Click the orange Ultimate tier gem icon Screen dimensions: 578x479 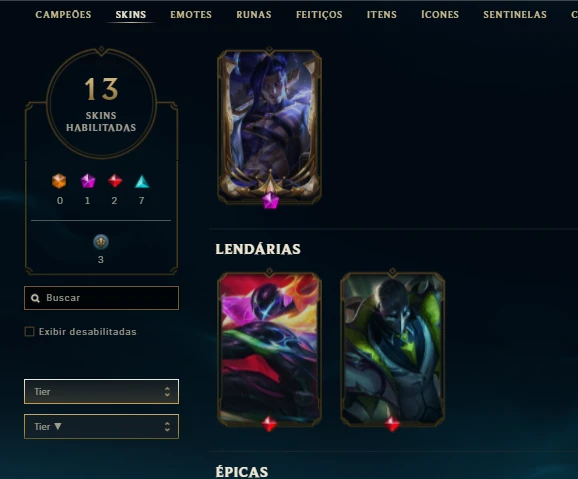click(59, 181)
